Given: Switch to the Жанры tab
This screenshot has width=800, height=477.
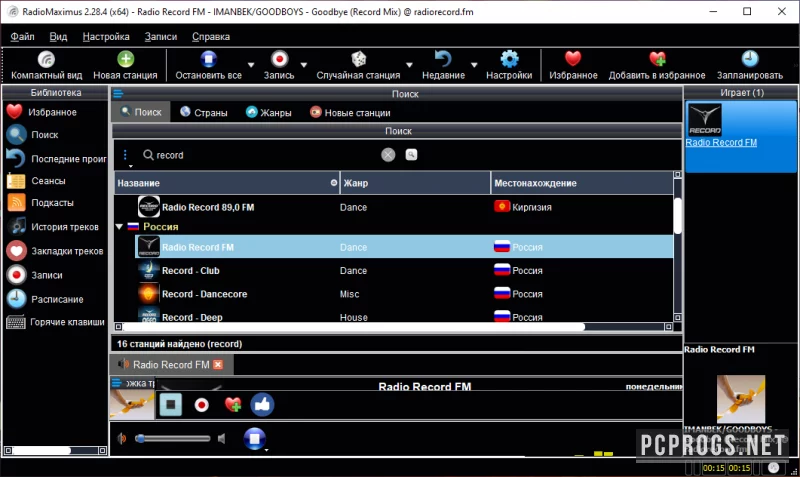Looking at the screenshot, I should point(268,112).
